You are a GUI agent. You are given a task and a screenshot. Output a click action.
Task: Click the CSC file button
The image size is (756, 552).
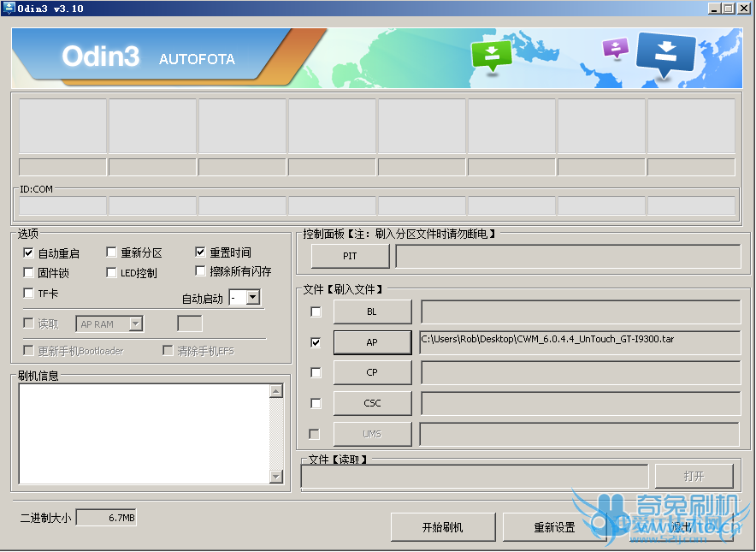point(372,403)
